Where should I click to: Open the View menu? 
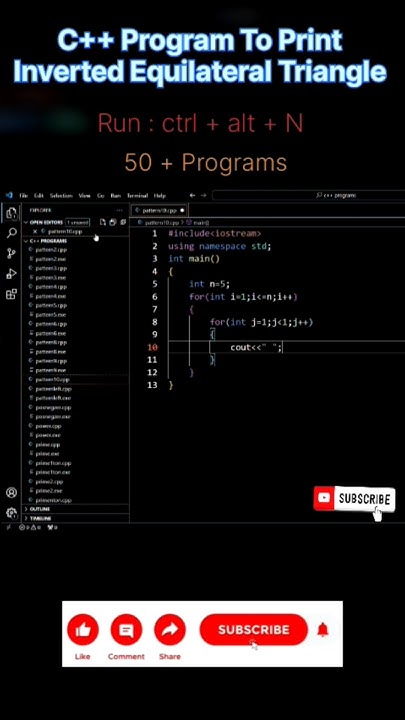[84, 195]
